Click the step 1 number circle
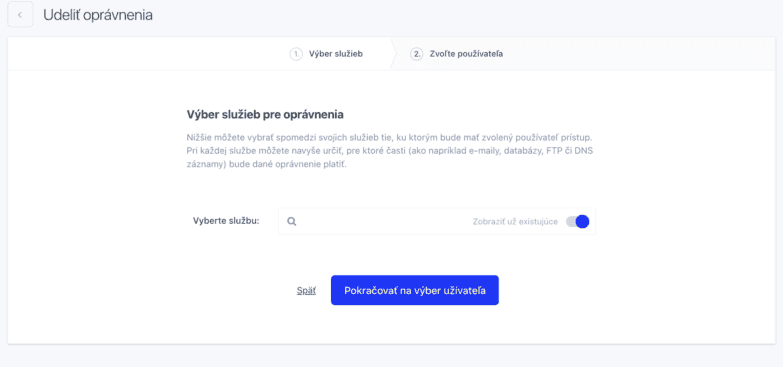The width and height of the screenshot is (783, 367). pos(296,54)
